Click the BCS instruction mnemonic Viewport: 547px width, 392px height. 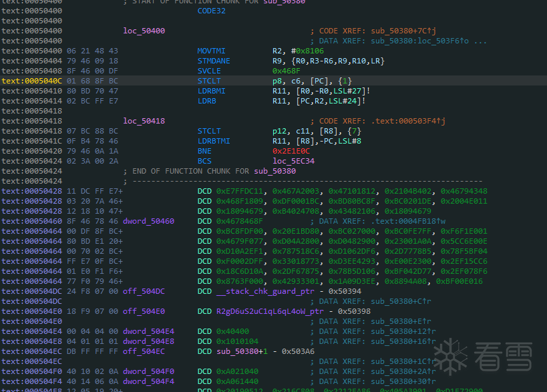click(204, 161)
